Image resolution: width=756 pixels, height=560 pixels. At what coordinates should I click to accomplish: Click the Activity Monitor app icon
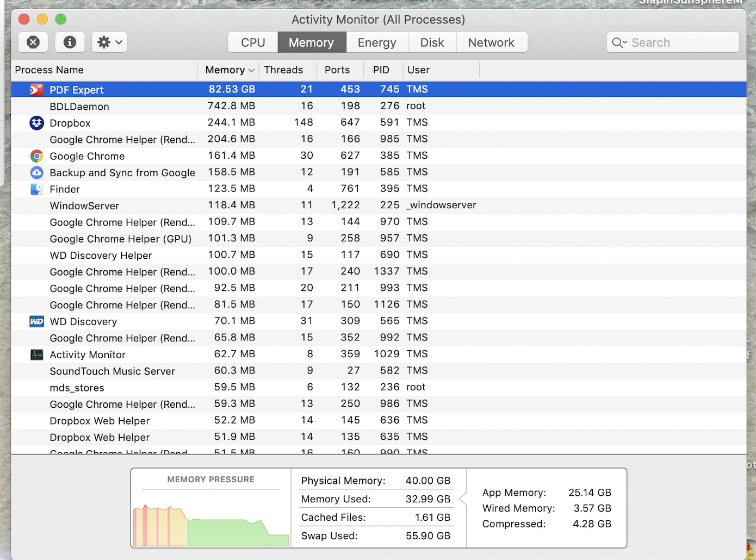coord(36,354)
